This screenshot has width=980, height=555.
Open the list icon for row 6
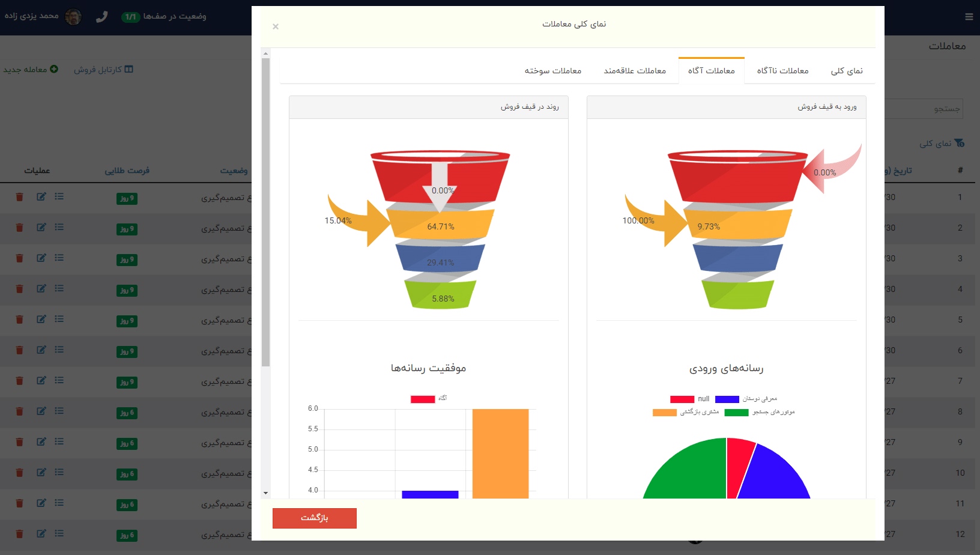[x=59, y=350]
